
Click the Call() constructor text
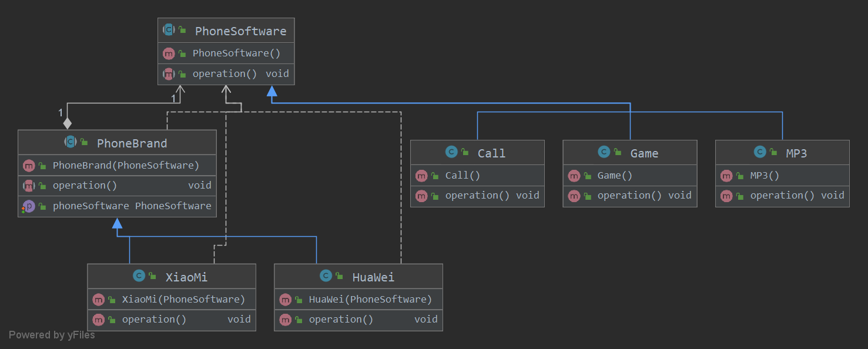pos(463,175)
